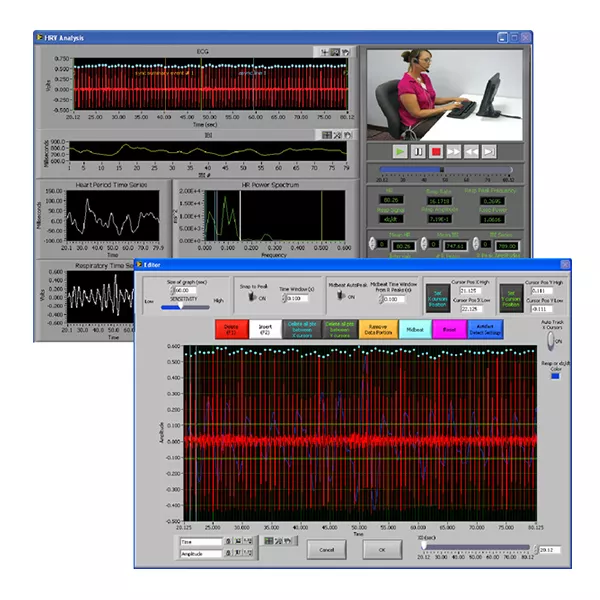Click the Time Window (s) value field
This screenshot has height=600, width=600.
pos(297,298)
